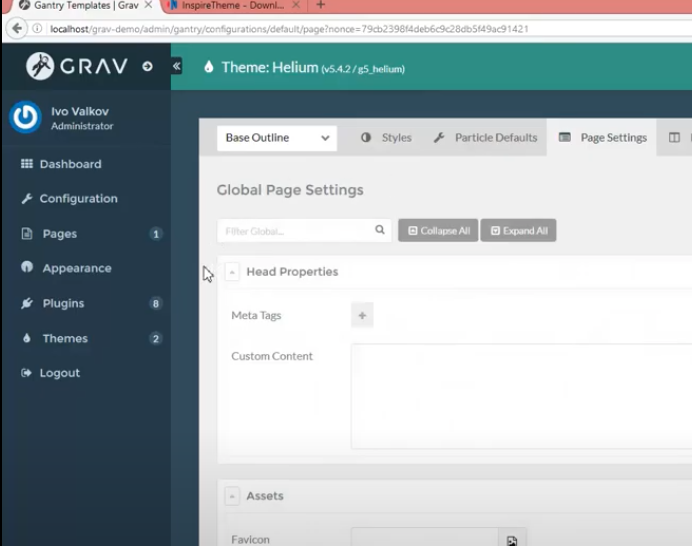Open the Favicon file picker icon
The width and height of the screenshot is (692, 546).
click(512, 540)
